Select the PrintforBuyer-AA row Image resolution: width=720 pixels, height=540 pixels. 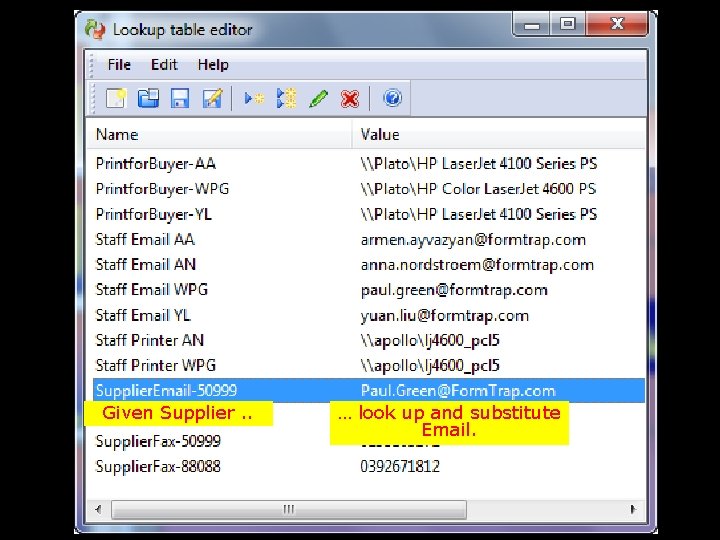pyautogui.click(x=369, y=164)
